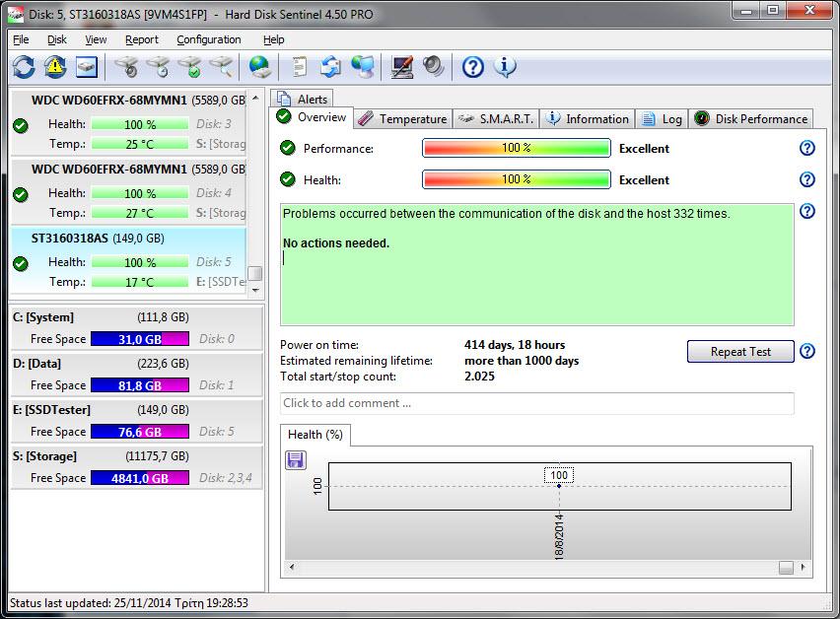Open the View menu

(x=96, y=39)
